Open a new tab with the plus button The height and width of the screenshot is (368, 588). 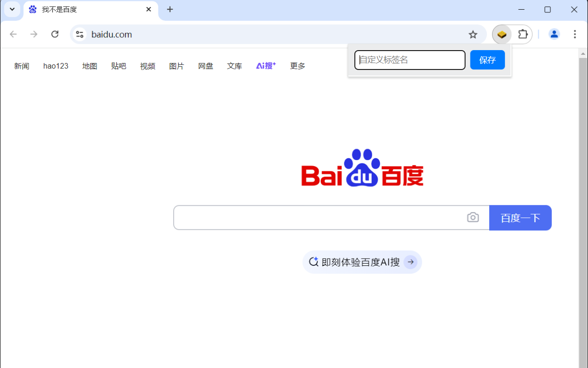click(170, 9)
